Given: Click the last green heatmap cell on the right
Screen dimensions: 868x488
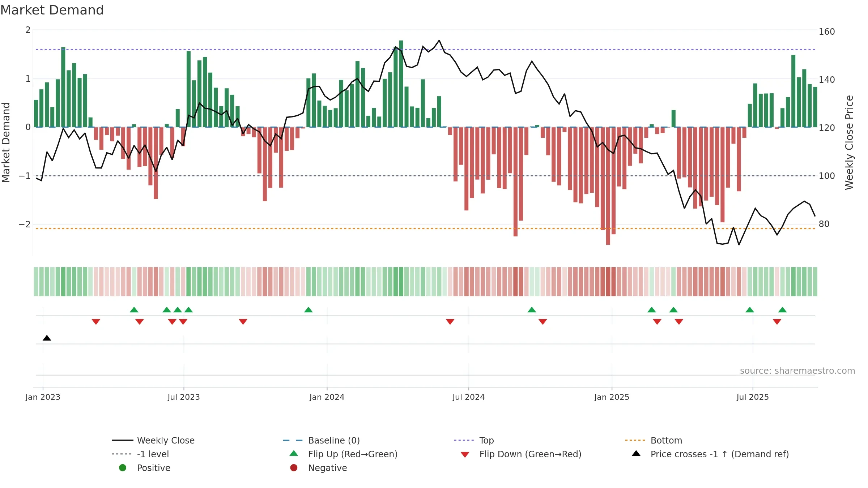Looking at the screenshot, I should pyautogui.click(x=815, y=282).
